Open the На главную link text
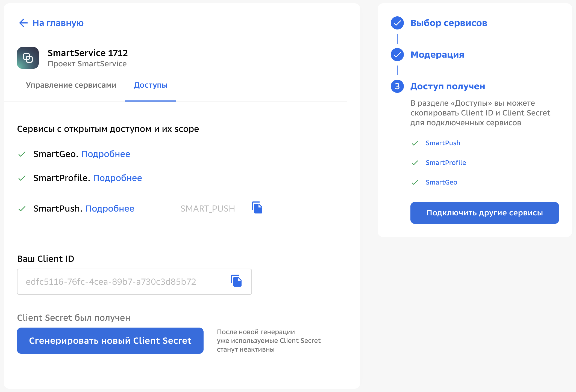The image size is (576, 392). click(58, 23)
